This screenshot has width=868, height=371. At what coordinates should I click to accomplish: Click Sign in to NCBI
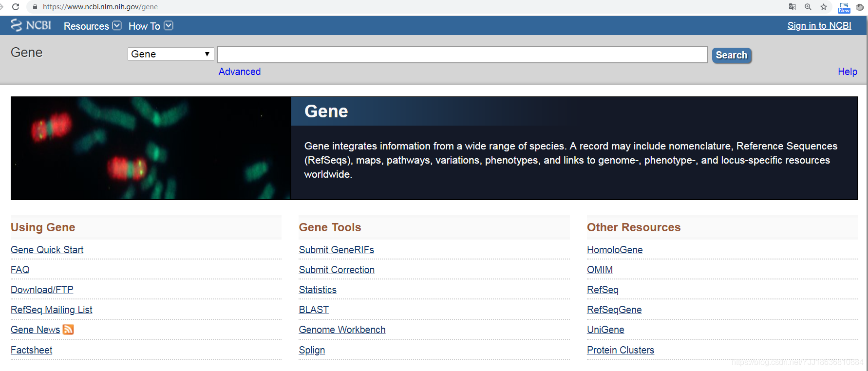819,26
